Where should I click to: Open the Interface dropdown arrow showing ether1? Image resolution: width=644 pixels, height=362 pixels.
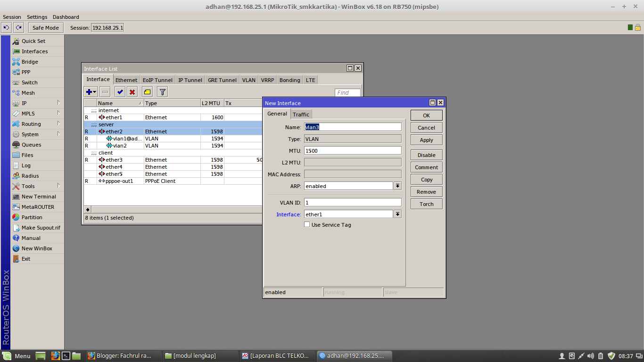(397, 214)
